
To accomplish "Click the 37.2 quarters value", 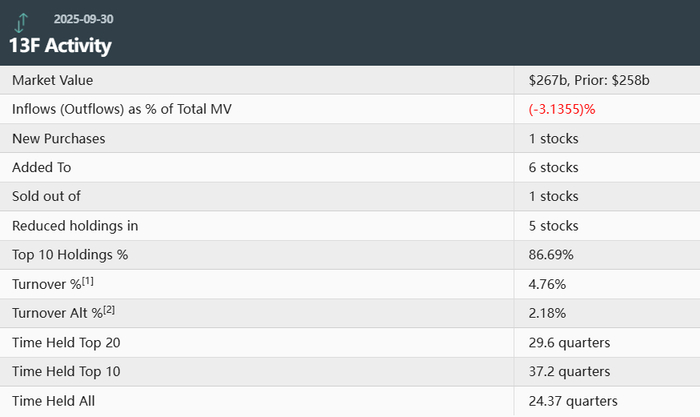I will (569, 372).
